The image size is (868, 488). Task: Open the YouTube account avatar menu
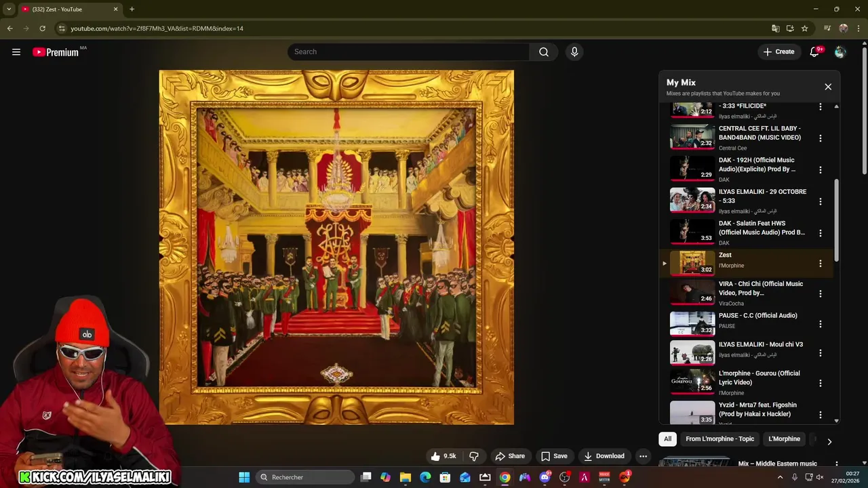coord(840,52)
